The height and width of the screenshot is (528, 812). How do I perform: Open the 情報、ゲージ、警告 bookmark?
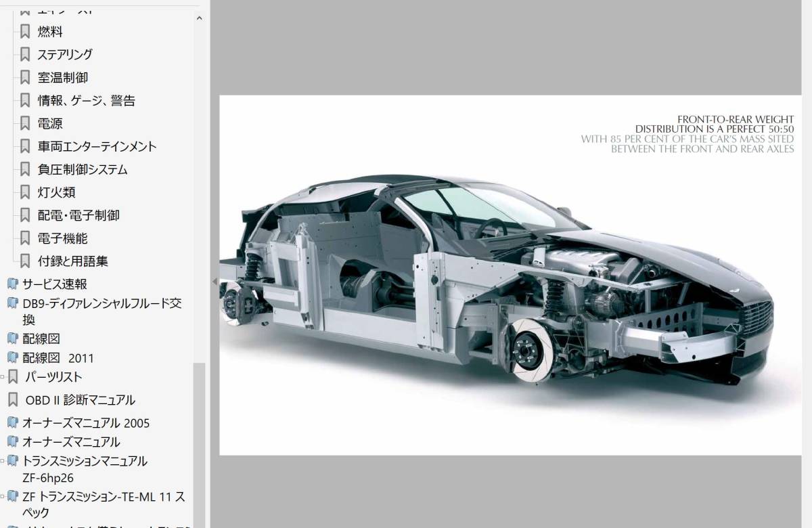[87, 100]
